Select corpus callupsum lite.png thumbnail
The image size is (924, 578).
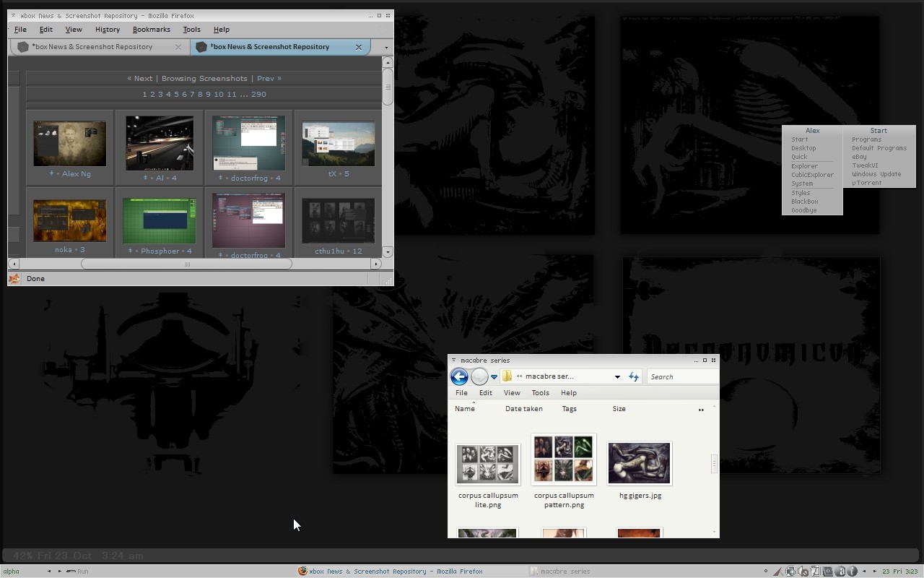(488, 464)
